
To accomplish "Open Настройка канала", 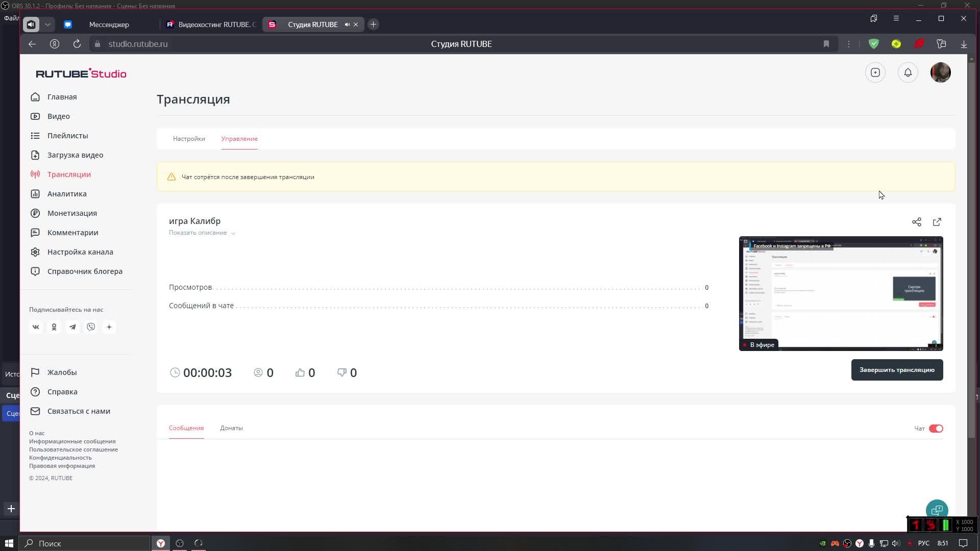I will 72,252.
